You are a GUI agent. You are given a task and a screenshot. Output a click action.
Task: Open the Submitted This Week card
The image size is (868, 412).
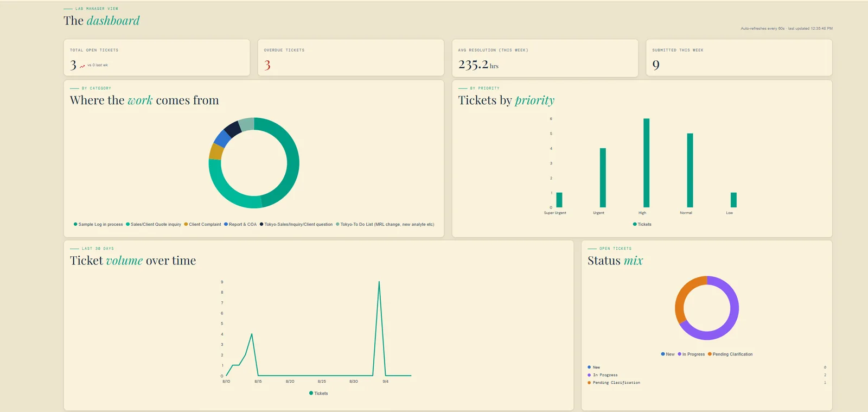point(739,58)
